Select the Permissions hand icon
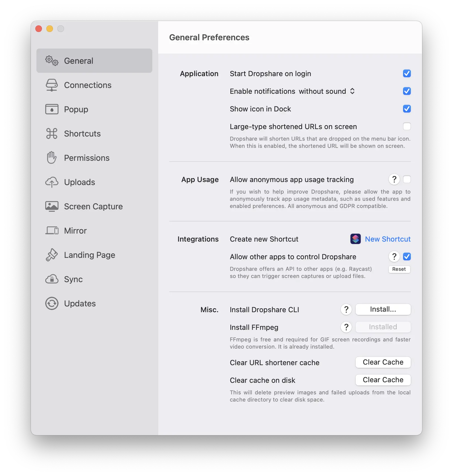This screenshot has height=476, width=453. [x=52, y=158]
